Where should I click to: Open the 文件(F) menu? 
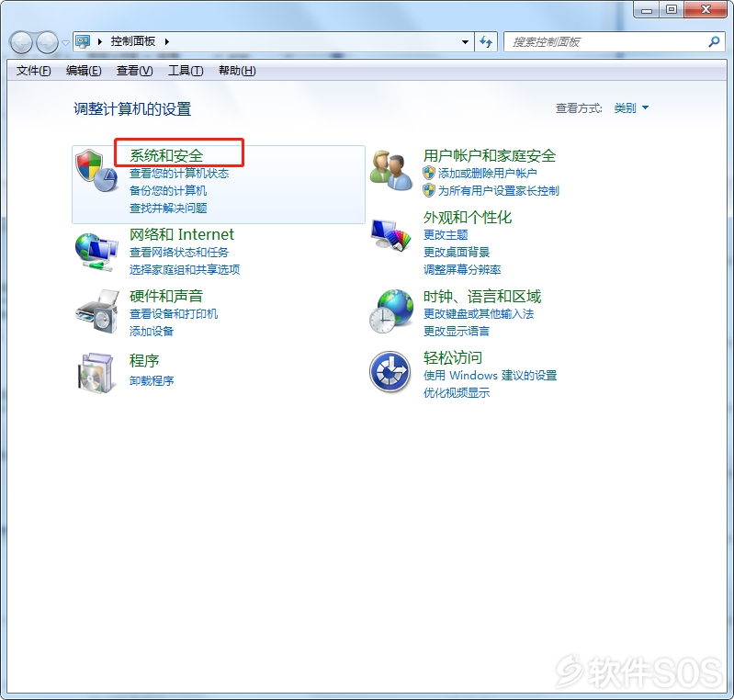pyautogui.click(x=33, y=71)
